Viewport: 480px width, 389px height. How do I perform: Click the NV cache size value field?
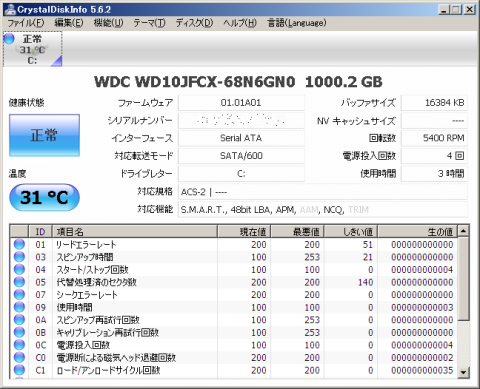pyautogui.click(x=434, y=120)
